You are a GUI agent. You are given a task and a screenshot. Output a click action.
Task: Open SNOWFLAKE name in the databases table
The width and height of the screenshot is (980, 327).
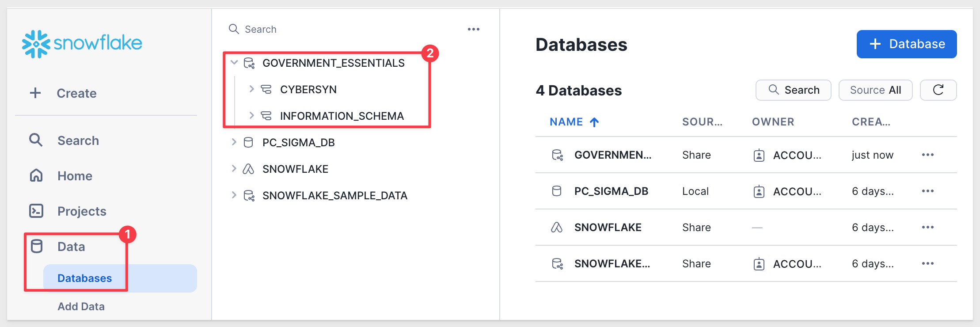tap(608, 228)
